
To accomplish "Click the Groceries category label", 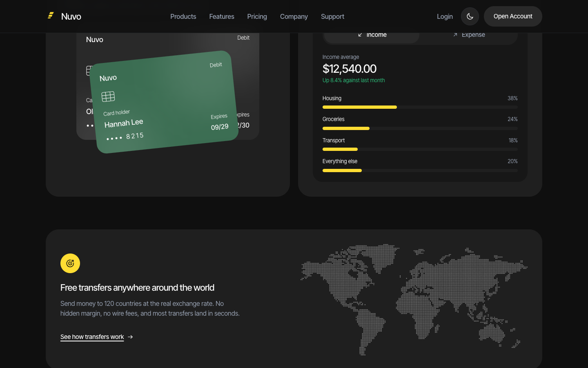I will click(334, 119).
